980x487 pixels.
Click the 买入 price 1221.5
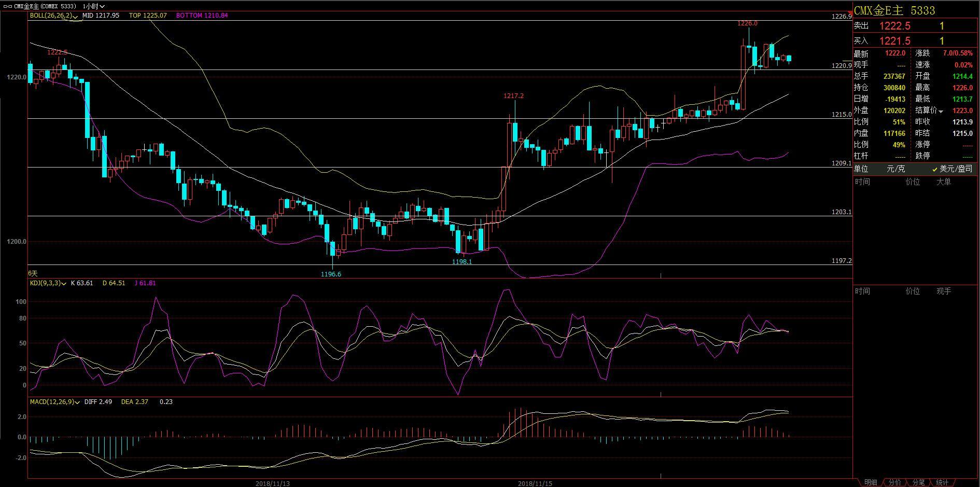point(895,40)
